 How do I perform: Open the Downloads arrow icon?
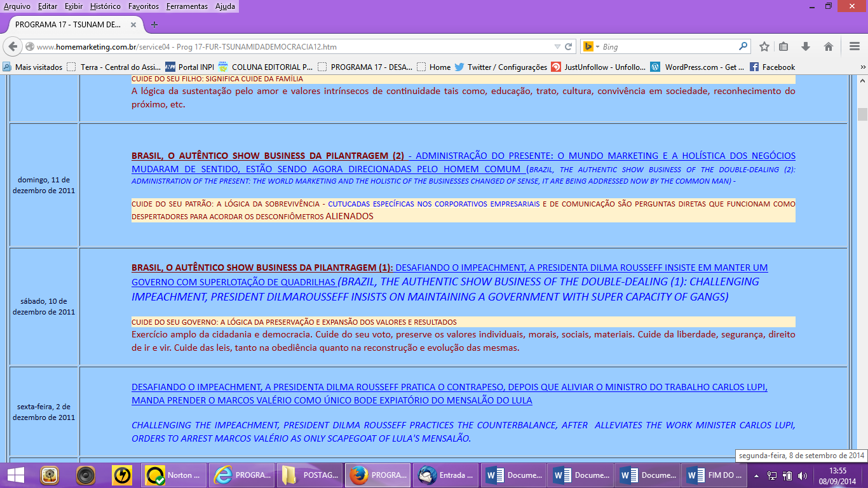point(806,46)
